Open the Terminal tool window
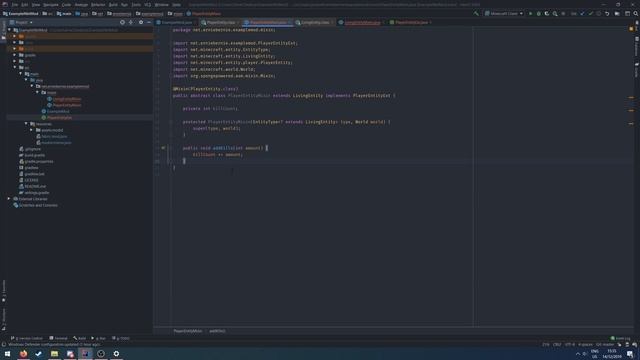The width and height of the screenshot is (640, 360). pyautogui.click(x=59, y=338)
